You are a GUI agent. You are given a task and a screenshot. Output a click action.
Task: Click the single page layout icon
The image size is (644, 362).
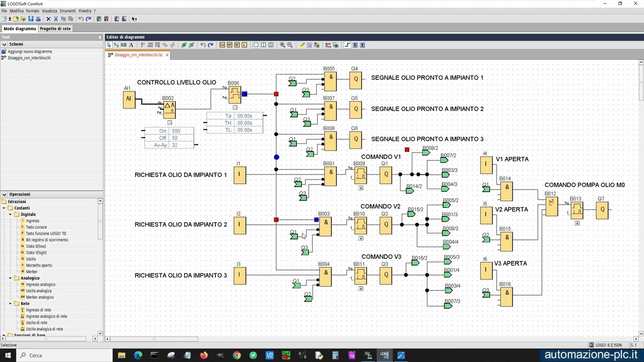[x=256, y=45]
